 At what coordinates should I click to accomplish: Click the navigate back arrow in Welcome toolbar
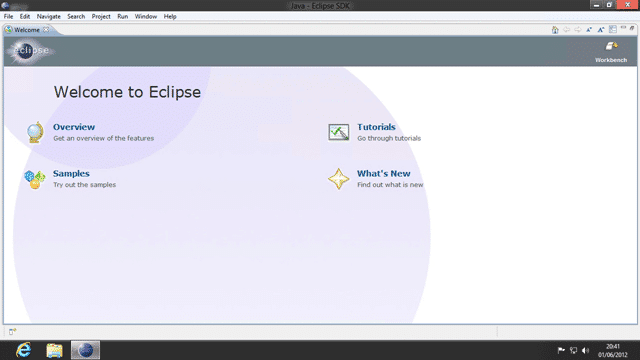567,29
